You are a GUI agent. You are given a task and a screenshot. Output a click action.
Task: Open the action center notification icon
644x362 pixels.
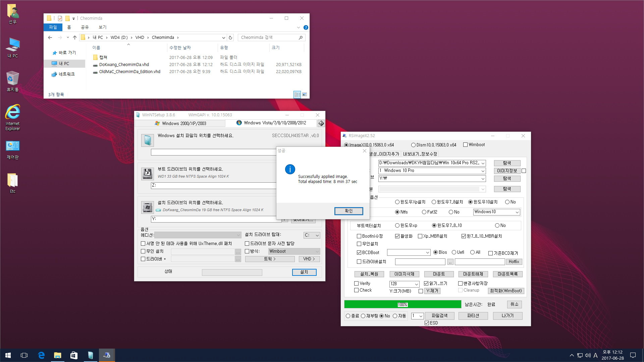633,355
